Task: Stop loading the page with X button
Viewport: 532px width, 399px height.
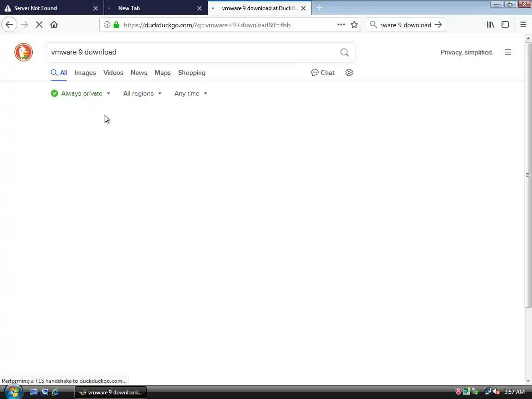Action: coord(39,25)
